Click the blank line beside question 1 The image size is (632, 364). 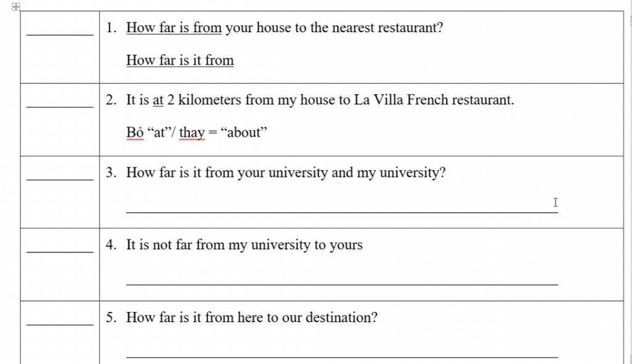coord(60,35)
